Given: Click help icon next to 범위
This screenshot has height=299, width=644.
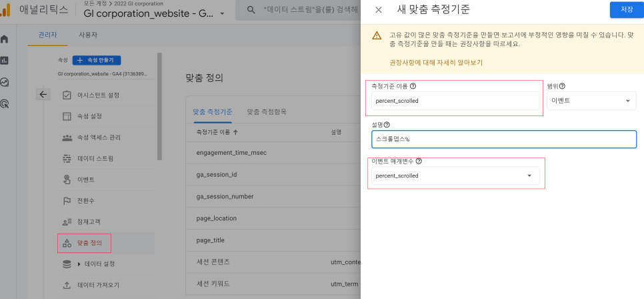Looking at the screenshot, I should coord(562,86).
